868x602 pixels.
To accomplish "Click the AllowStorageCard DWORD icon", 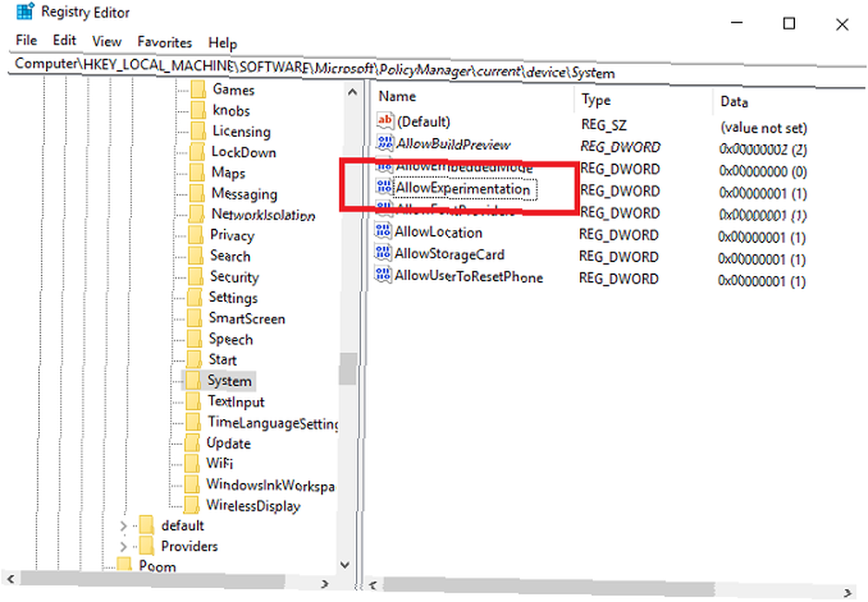I will (x=383, y=253).
